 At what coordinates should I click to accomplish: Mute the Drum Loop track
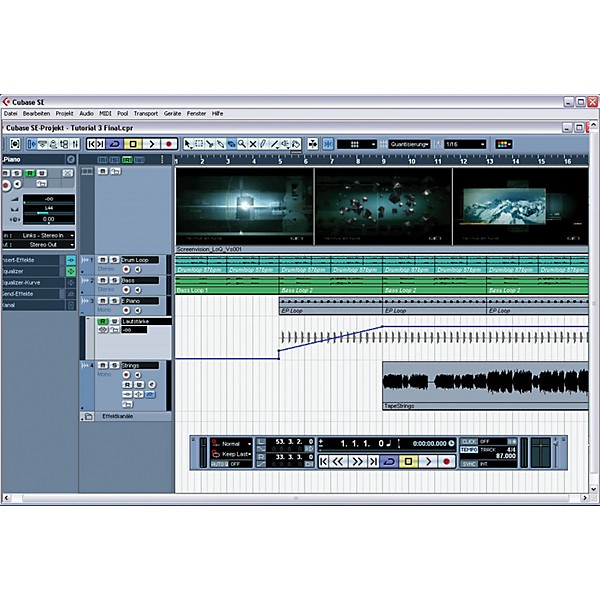(102, 260)
